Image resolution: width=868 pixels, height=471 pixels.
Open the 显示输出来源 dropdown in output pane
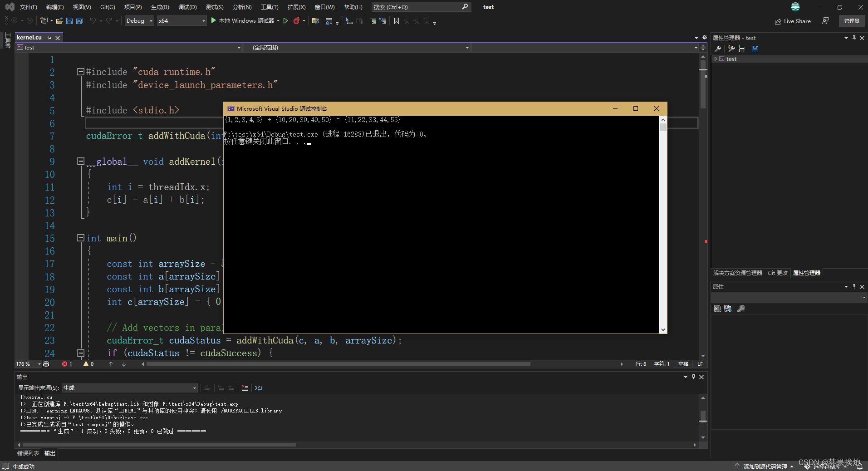click(194, 388)
